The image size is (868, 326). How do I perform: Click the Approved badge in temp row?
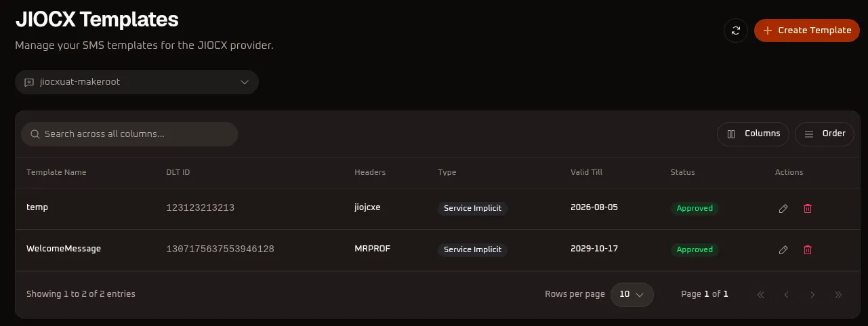coord(695,208)
